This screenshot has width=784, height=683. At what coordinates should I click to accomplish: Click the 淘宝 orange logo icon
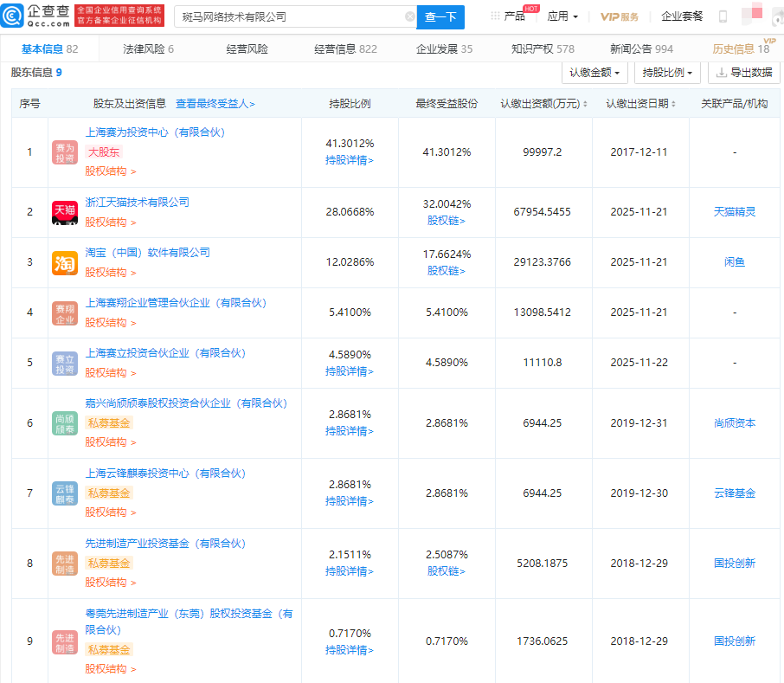tap(65, 262)
